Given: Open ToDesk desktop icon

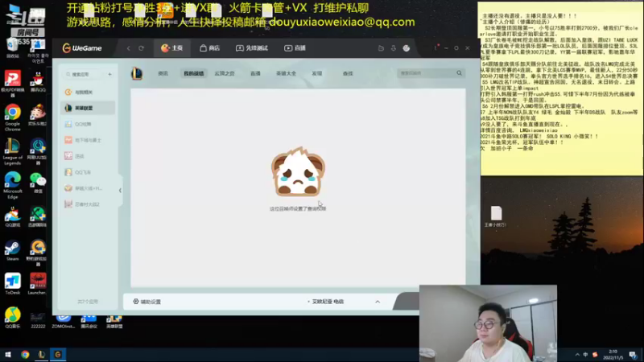Looking at the screenshot, I should pyautogui.click(x=12, y=284).
